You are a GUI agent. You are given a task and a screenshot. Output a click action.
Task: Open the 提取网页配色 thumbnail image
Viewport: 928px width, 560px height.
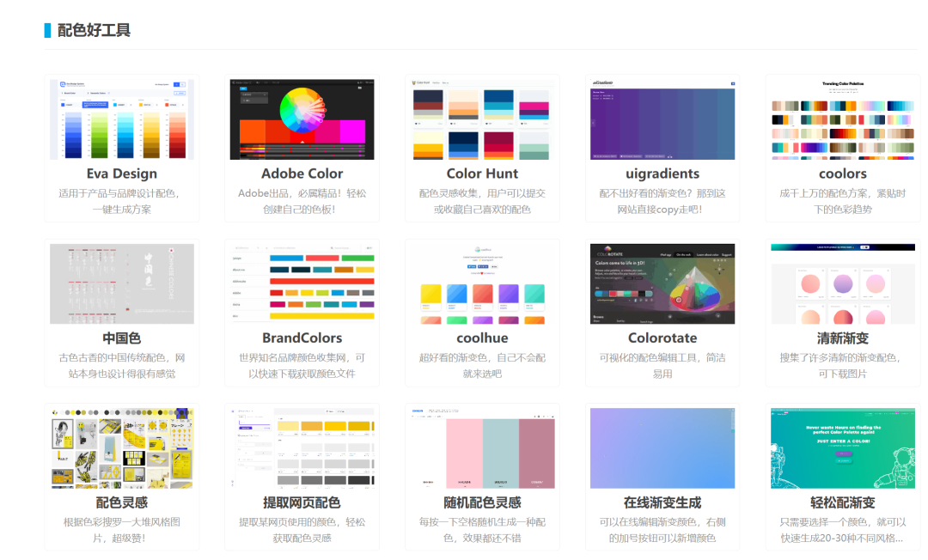coord(302,448)
